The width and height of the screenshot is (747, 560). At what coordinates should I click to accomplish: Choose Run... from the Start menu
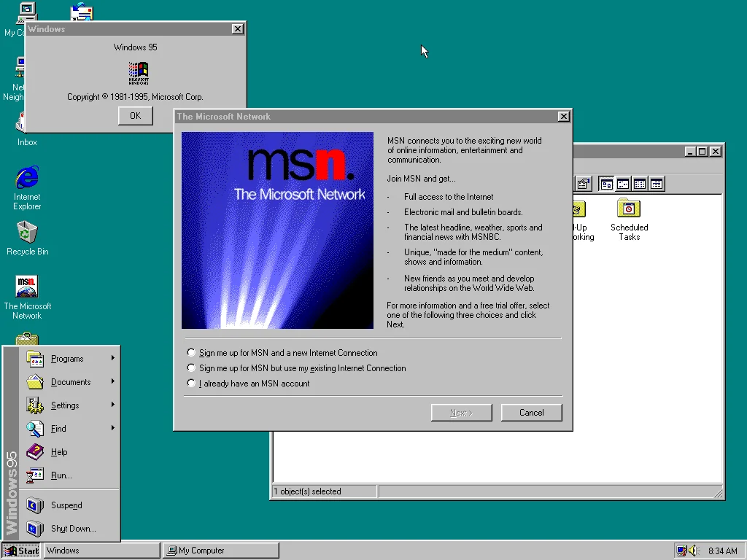61,475
